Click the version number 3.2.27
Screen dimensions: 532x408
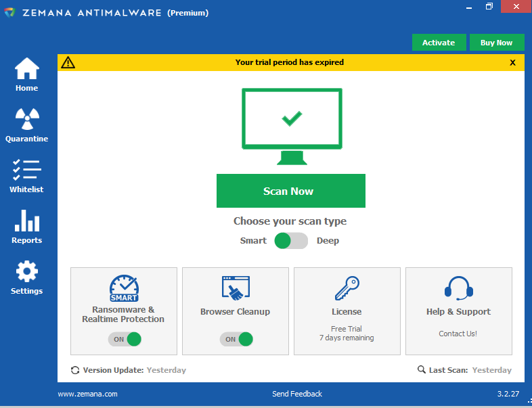point(508,394)
